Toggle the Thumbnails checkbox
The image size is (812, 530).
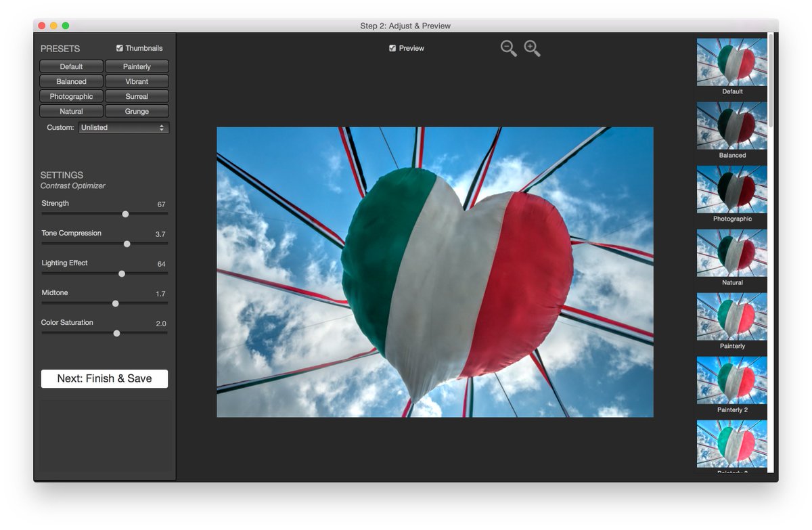click(x=120, y=48)
